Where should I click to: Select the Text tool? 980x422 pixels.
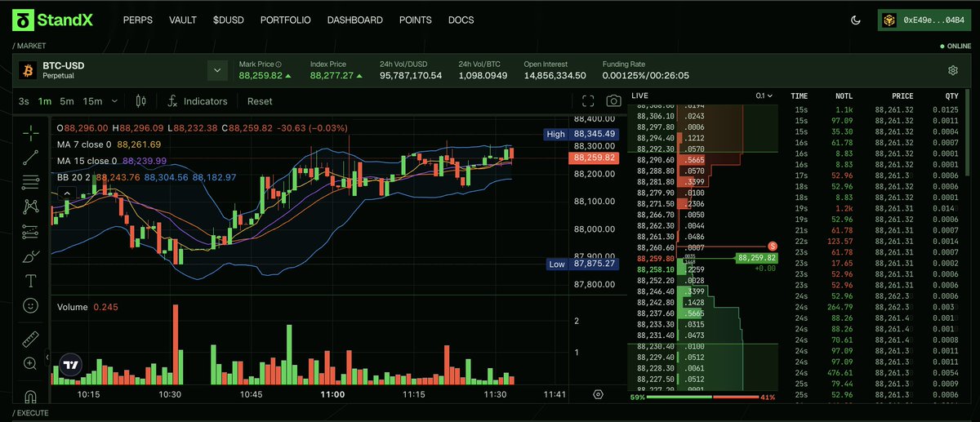pos(31,281)
